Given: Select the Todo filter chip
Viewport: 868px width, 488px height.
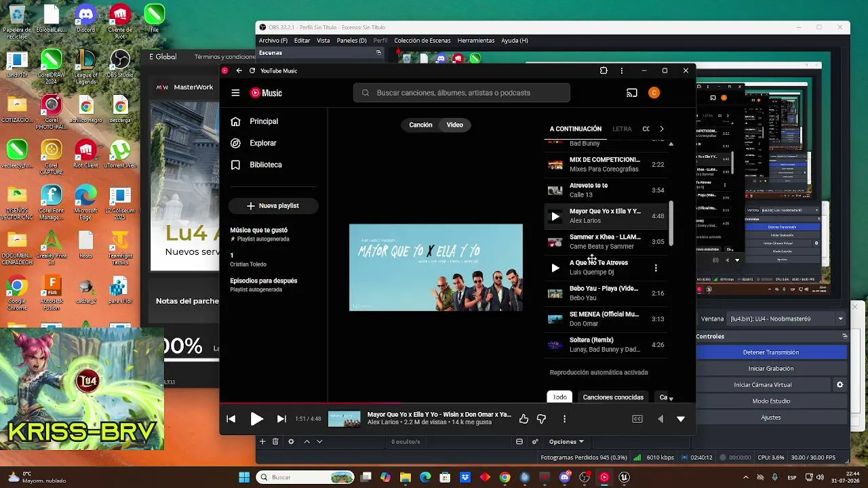Looking at the screenshot, I should click(x=560, y=397).
